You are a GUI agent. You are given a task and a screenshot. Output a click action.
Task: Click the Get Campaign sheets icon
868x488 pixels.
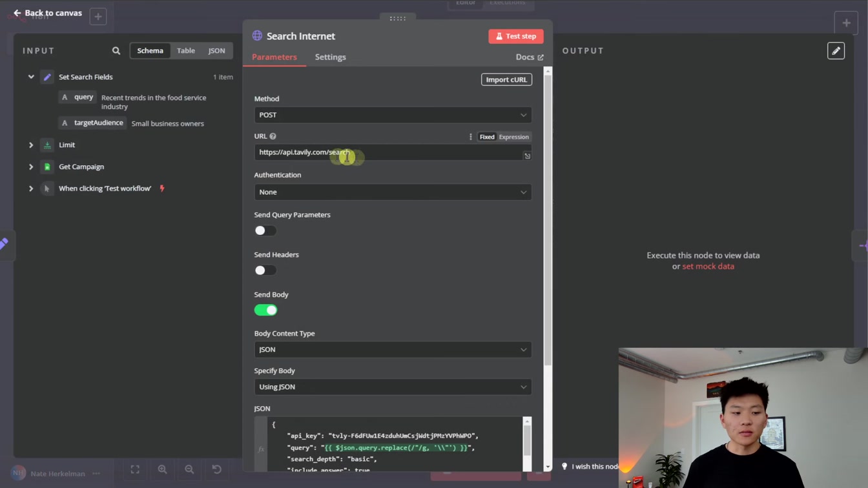click(47, 167)
